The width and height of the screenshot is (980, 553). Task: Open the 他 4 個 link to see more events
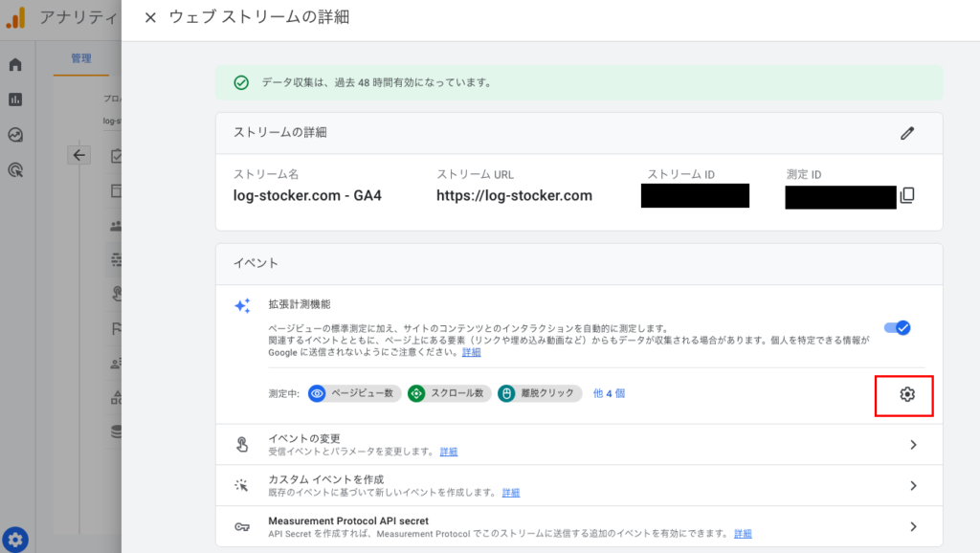click(x=612, y=393)
